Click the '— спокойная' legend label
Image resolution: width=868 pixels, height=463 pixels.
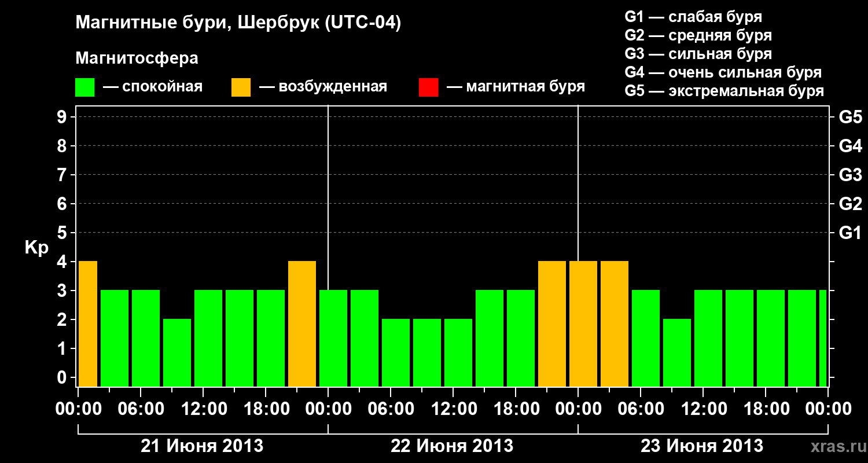153,87
